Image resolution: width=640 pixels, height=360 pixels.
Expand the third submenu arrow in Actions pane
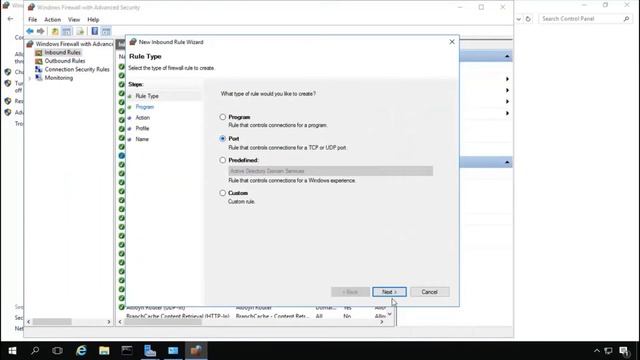pyautogui.click(x=507, y=102)
